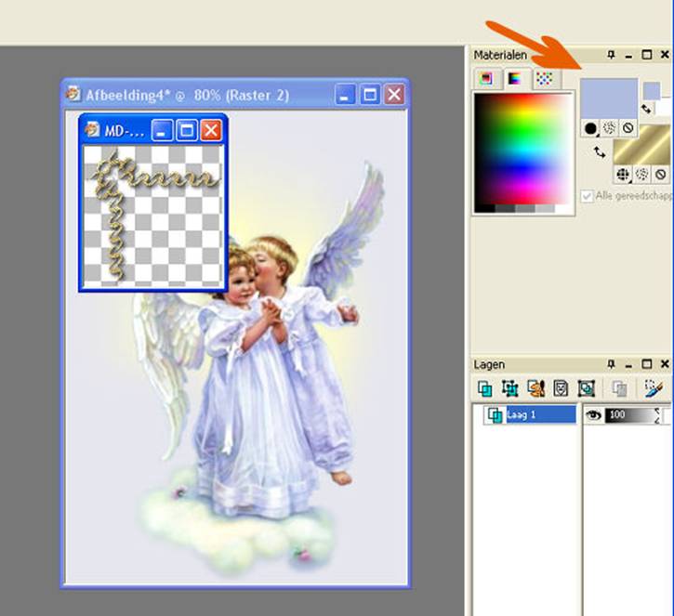The width and height of the screenshot is (674, 616).
Task: Click the app icon in the Afbeelding4 title bar
Action: tap(73, 93)
